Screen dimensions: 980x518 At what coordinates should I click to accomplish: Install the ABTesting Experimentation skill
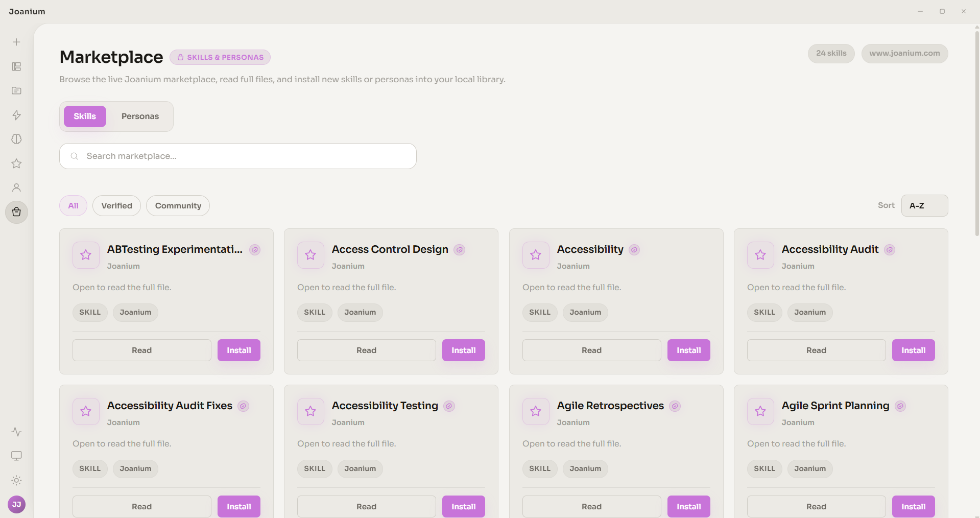(x=239, y=350)
